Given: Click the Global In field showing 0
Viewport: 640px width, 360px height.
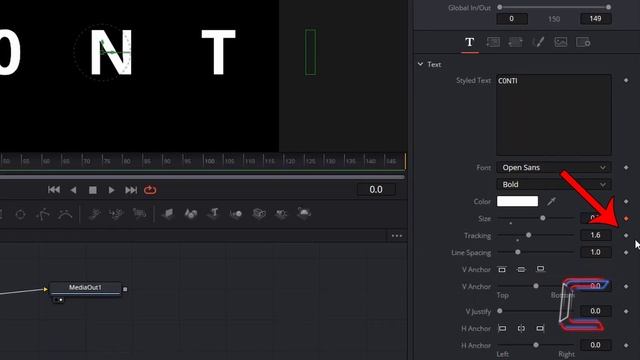Looking at the screenshot, I should point(512,19).
